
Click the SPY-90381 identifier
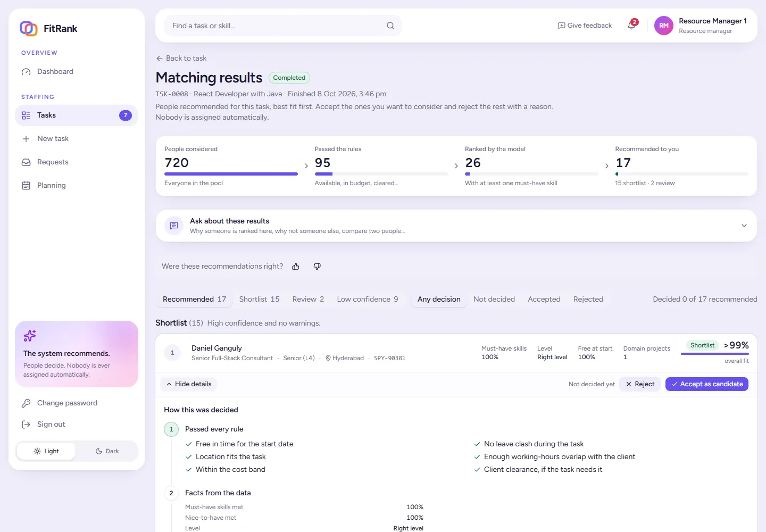pyautogui.click(x=390, y=359)
